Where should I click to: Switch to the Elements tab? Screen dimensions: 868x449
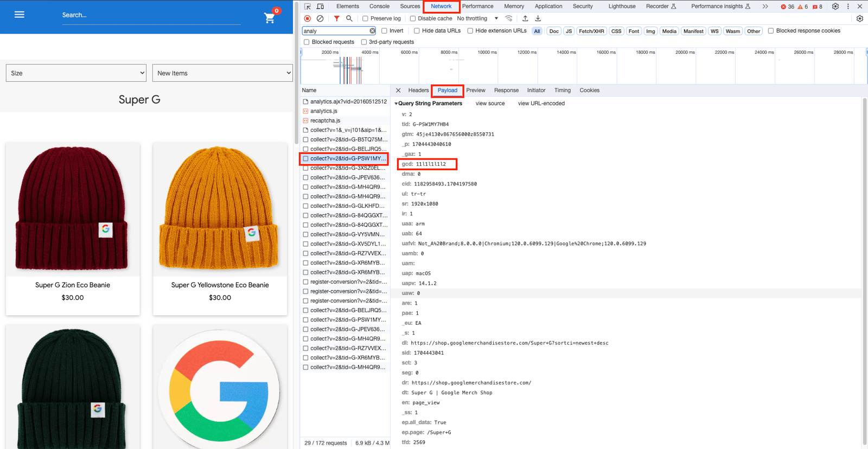coord(348,7)
